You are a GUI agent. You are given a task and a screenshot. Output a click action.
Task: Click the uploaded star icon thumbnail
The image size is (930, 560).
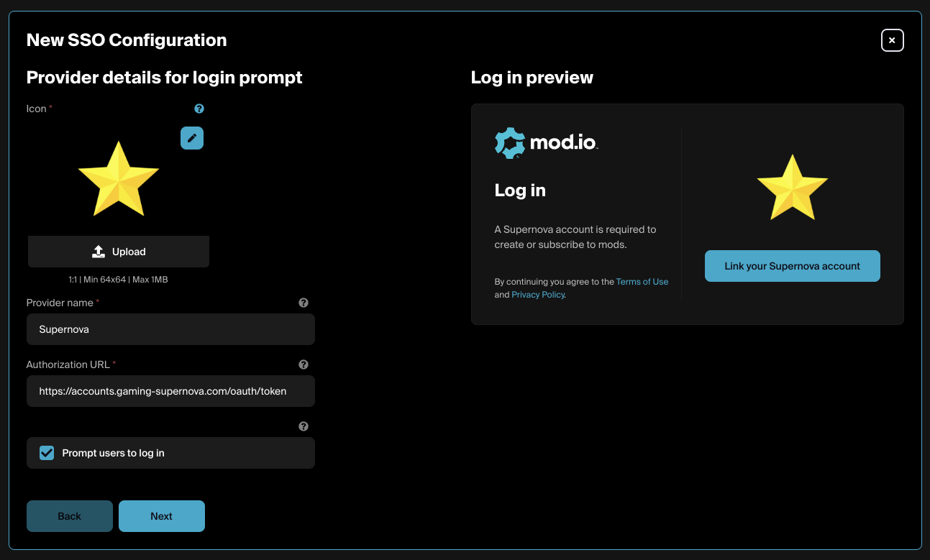click(119, 178)
